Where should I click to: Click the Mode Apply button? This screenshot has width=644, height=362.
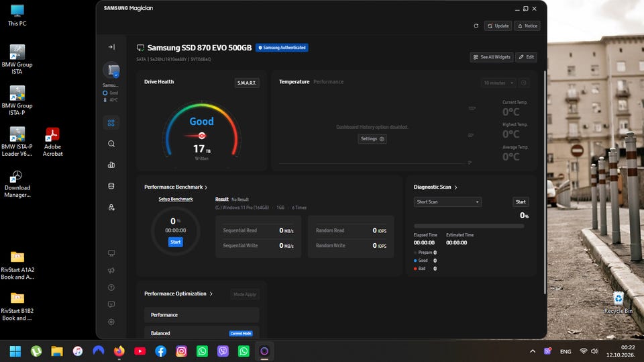point(245,294)
